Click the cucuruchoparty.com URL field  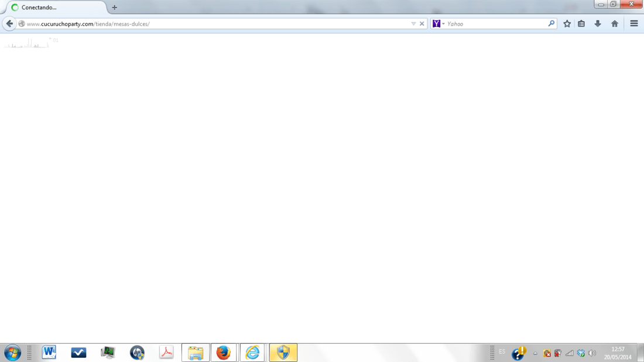tap(218, 24)
